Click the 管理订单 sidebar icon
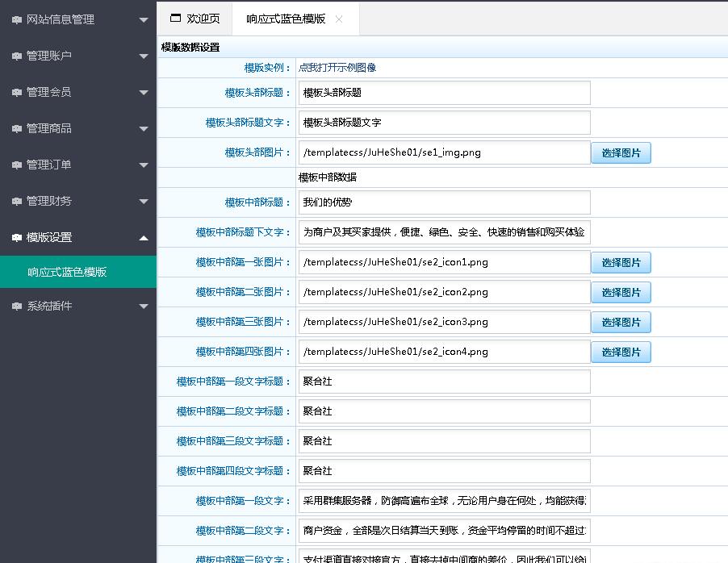 (x=17, y=165)
